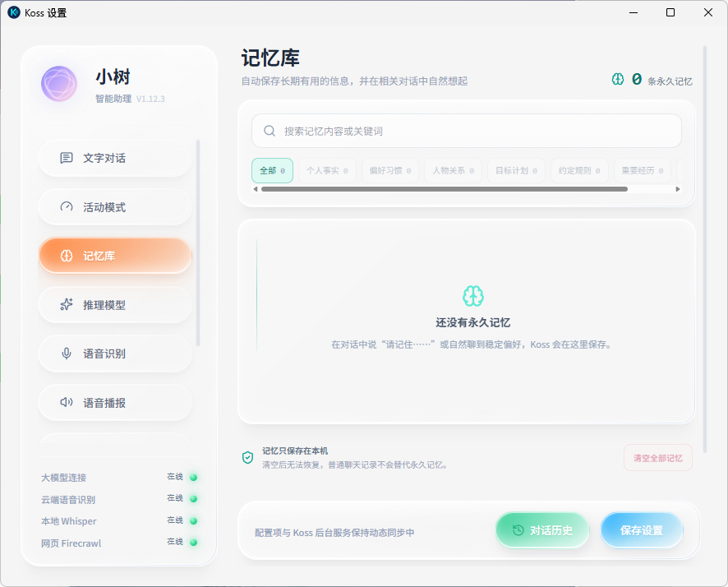Click the speaker icon beside 语音播报
The width and height of the screenshot is (728, 587).
(x=67, y=403)
